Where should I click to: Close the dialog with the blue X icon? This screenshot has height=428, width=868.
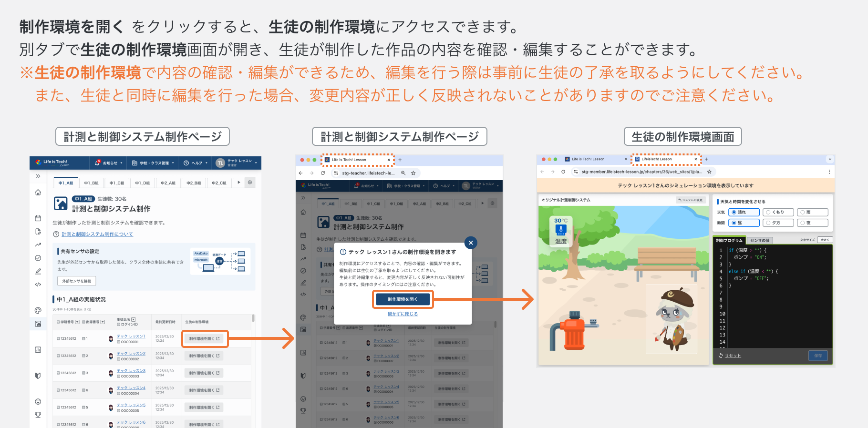[x=471, y=243]
